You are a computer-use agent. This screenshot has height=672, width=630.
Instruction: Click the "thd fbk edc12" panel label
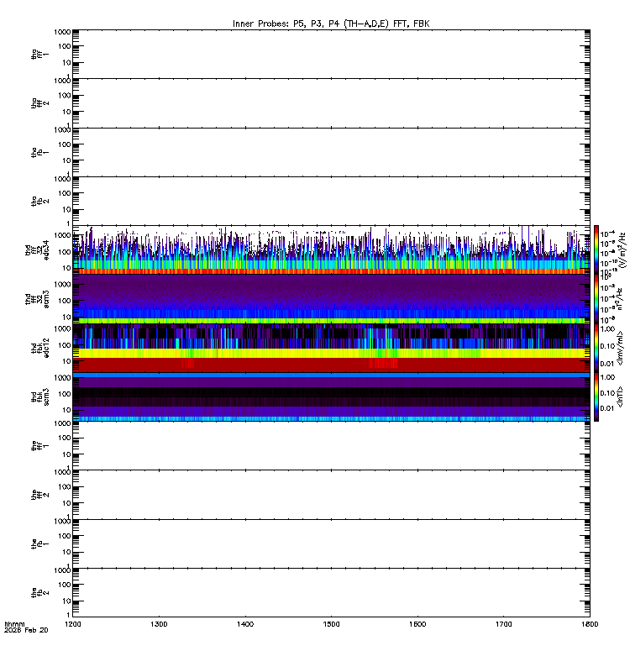(40, 348)
